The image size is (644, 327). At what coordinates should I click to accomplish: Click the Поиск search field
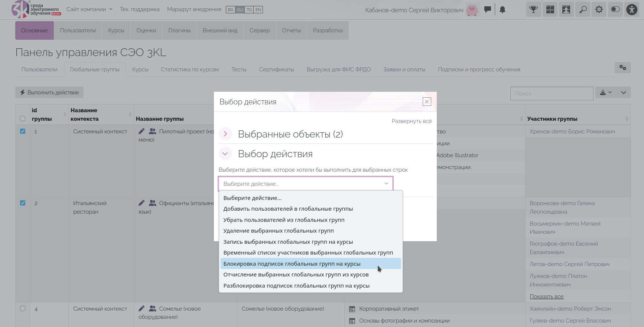point(552,94)
